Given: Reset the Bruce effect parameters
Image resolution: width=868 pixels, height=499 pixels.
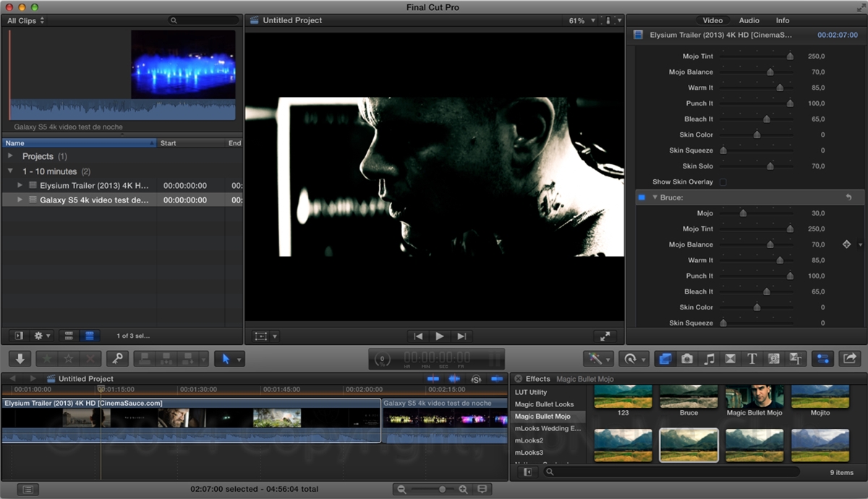Looking at the screenshot, I should tap(848, 197).
